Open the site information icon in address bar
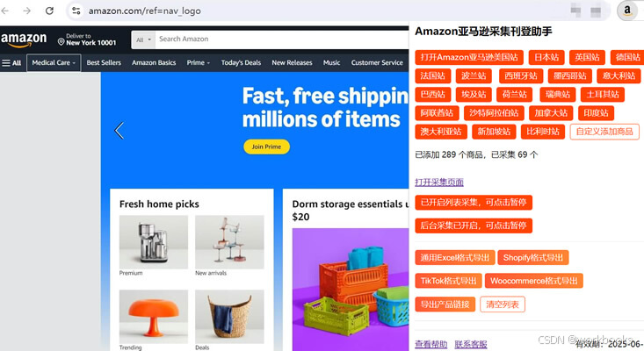 coord(76,11)
